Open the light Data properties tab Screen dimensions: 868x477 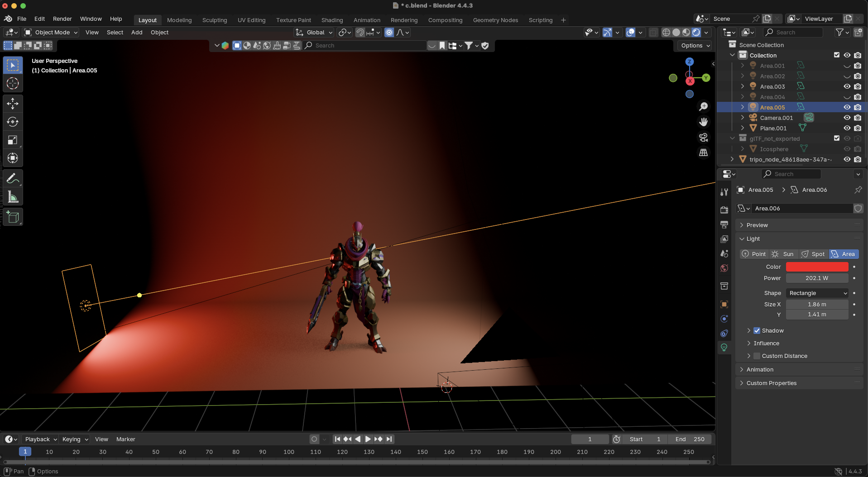[724, 348]
